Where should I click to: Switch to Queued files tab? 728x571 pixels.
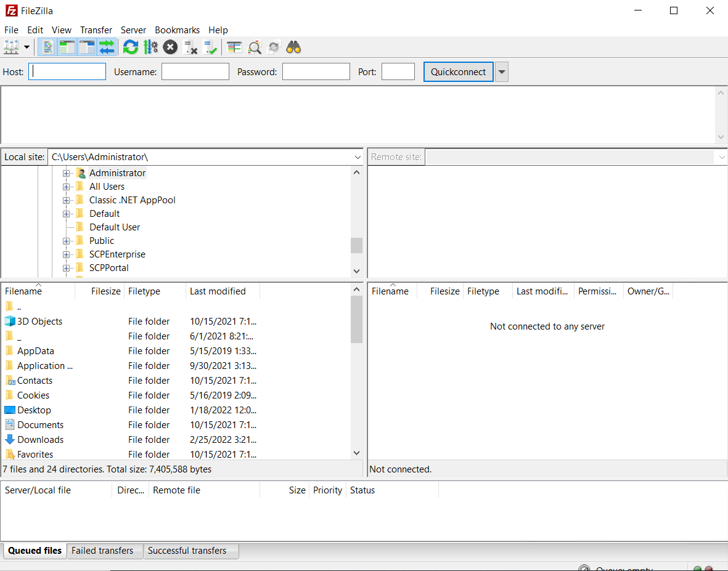pyautogui.click(x=35, y=551)
